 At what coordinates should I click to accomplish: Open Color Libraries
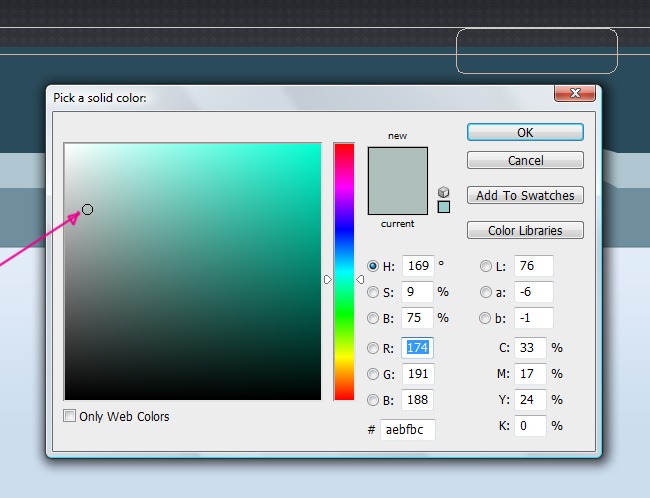pos(525,230)
